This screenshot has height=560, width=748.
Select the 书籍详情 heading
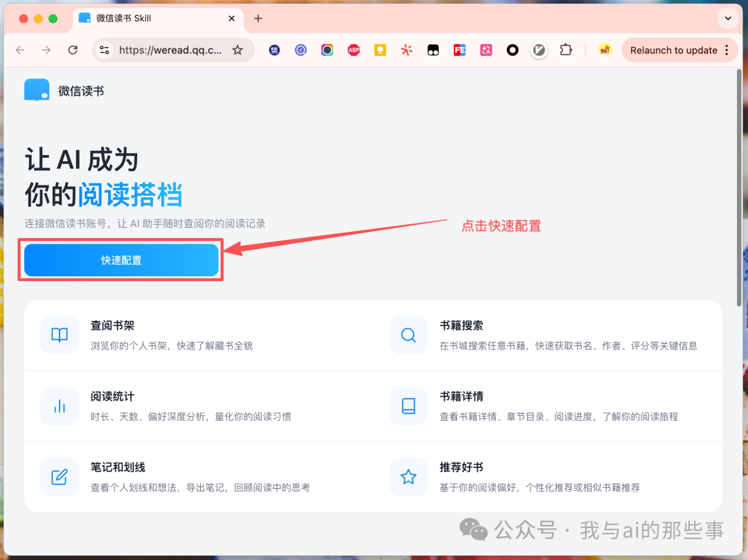point(461,397)
